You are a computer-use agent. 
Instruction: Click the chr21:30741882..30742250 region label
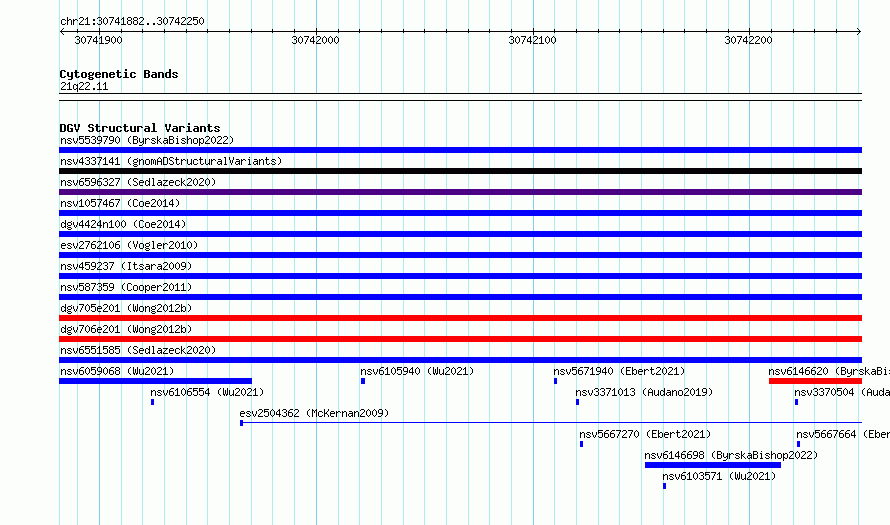click(x=132, y=21)
